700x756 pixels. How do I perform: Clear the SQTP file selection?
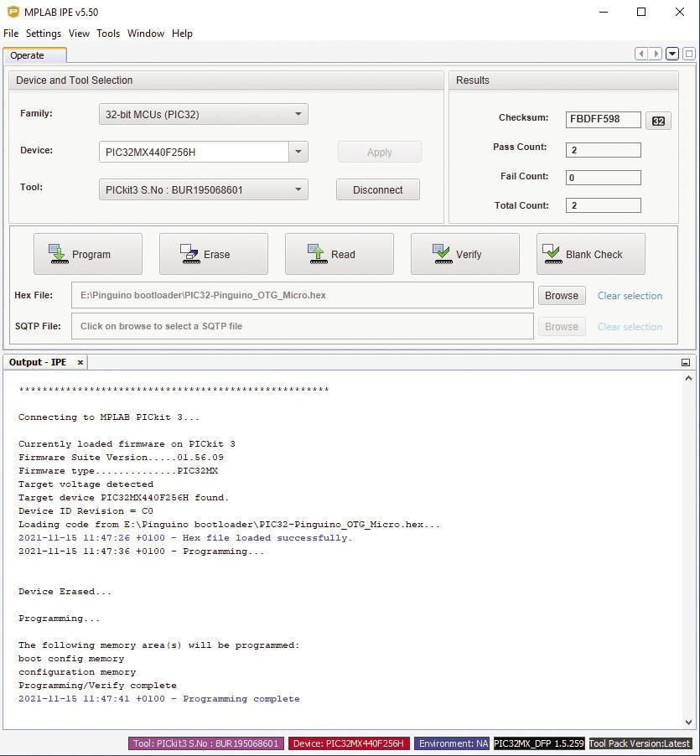coord(630,326)
